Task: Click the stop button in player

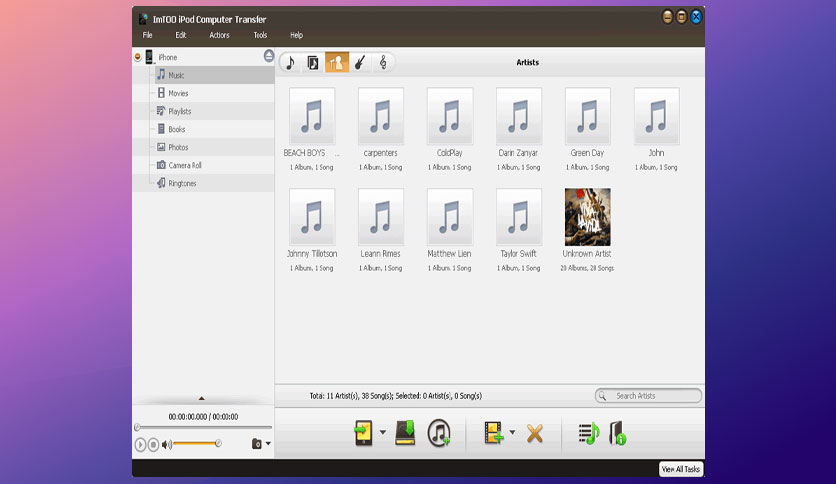Action: click(153, 444)
